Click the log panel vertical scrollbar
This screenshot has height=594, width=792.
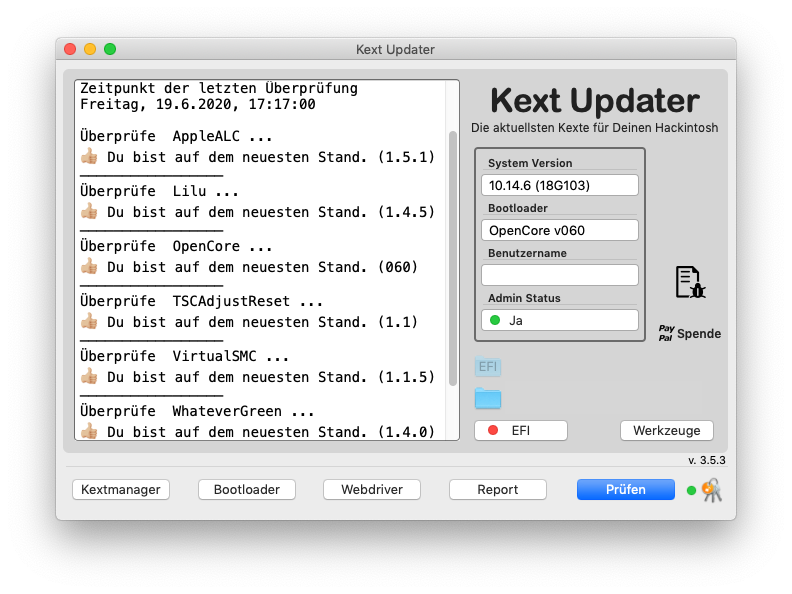[453, 259]
